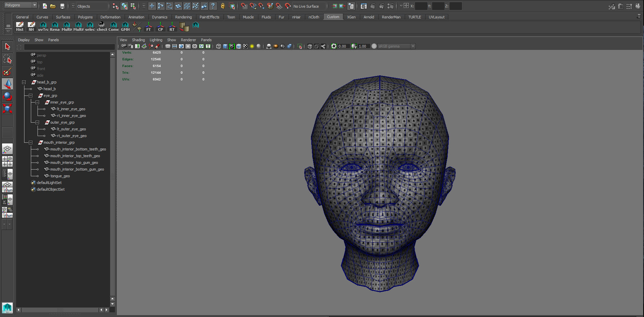The image size is (644, 317).
Task: Pick the blue cone tool in toolbox
Action: [7, 84]
